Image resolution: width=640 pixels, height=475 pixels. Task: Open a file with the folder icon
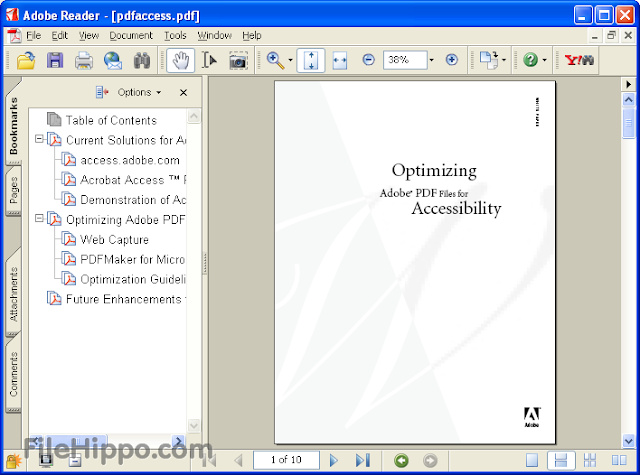click(26, 60)
